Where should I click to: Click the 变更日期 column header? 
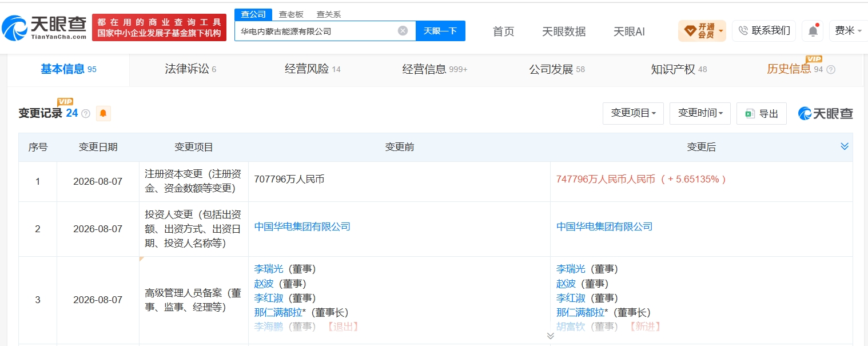pyautogui.click(x=98, y=147)
